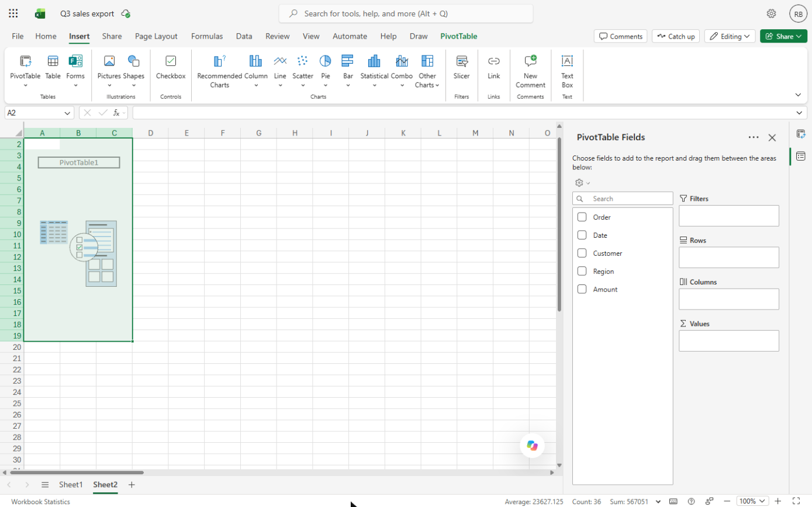Open Workbook Statistics in status bar
Screen dimensions: 812x507
40,502
